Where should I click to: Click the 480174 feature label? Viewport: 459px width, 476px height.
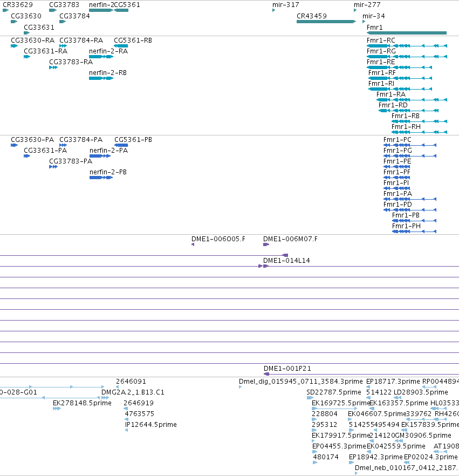tap(326, 457)
